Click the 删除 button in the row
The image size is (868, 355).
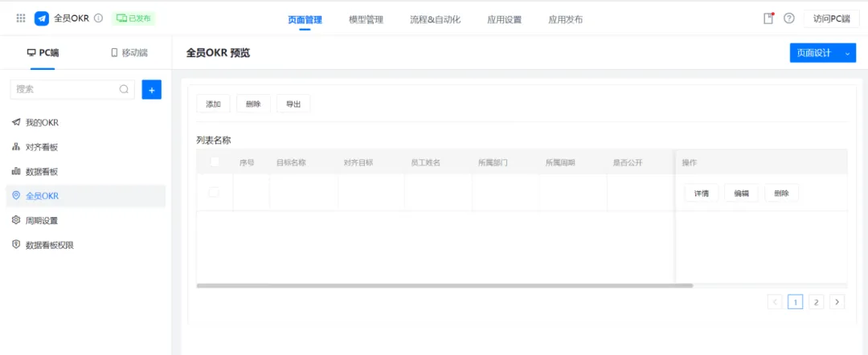coord(782,193)
